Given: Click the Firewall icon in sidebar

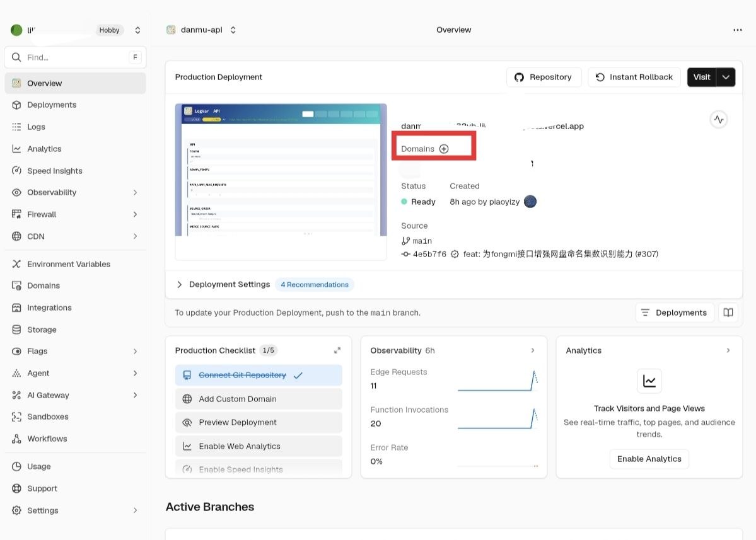Looking at the screenshot, I should point(16,214).
